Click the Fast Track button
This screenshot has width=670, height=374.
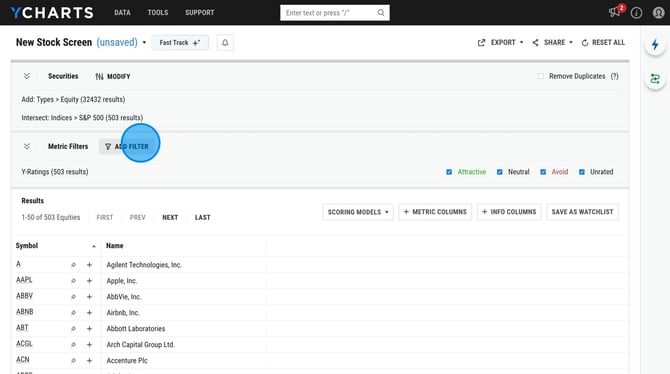pyautogui.click(x=180, y=42)
